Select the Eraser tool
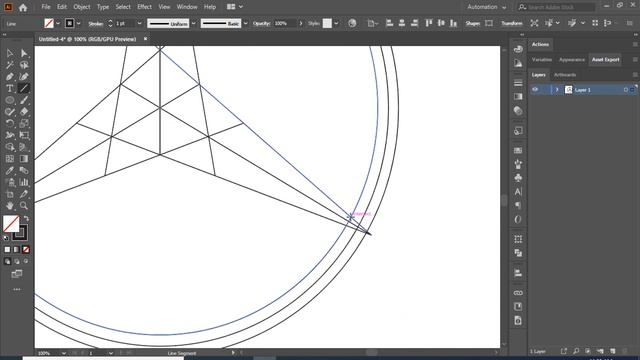 pos(24,112)
